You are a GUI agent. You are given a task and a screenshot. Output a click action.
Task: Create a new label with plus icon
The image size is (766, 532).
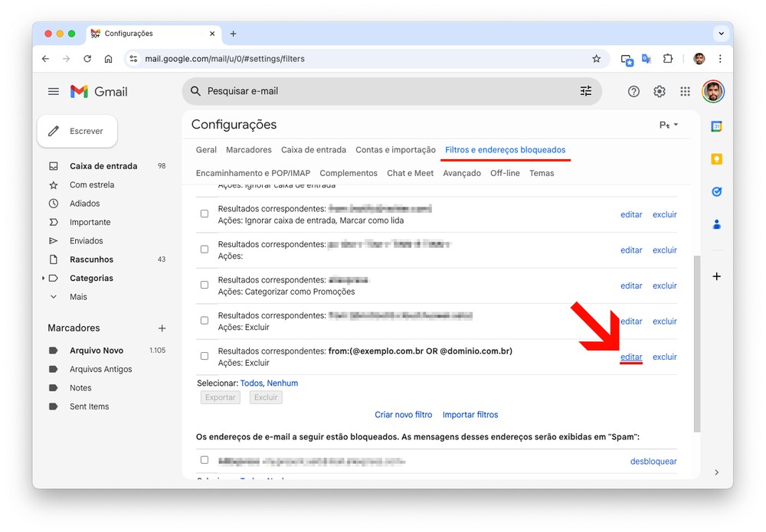[x=162, y=328]
